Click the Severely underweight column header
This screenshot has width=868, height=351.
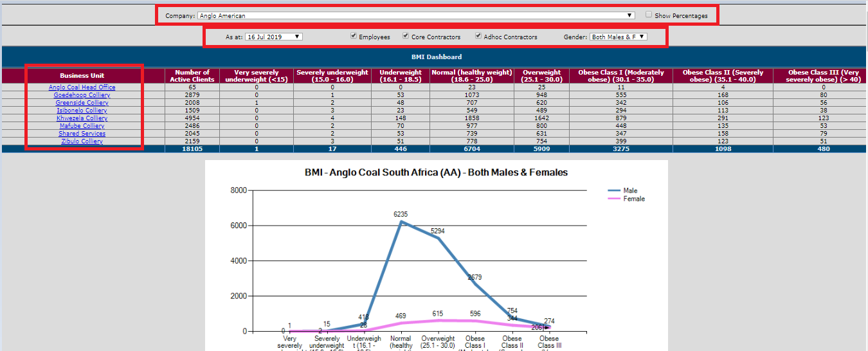[332, 76]
